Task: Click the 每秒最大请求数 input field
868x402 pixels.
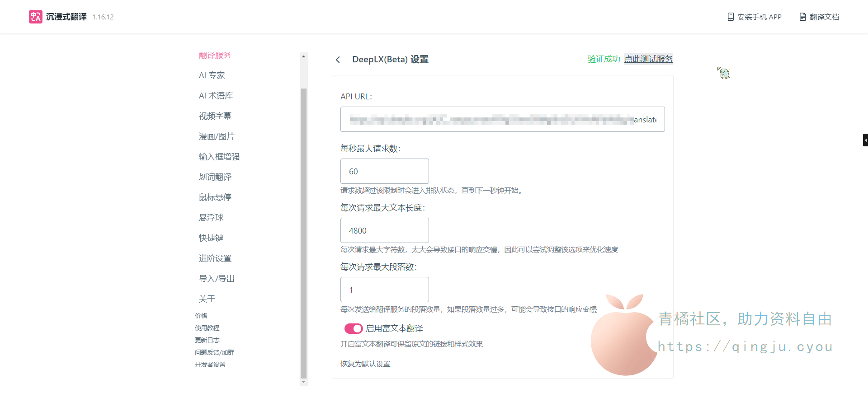Action: pos(385,171)
